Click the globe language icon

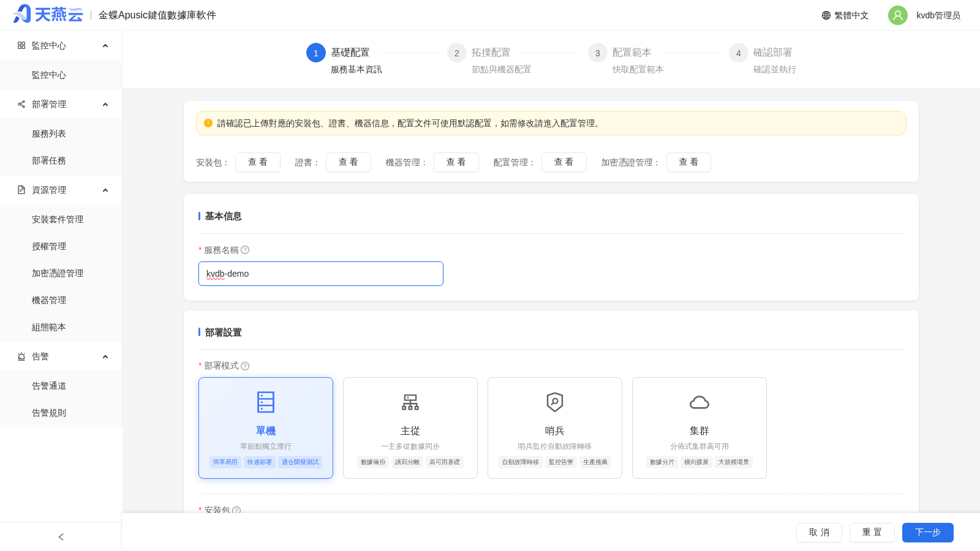pos(826,15)
